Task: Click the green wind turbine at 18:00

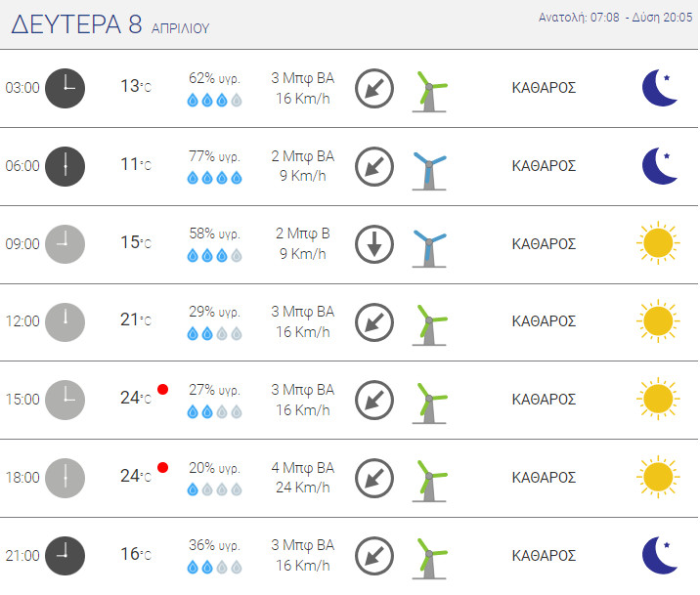Action: [428, 480]
